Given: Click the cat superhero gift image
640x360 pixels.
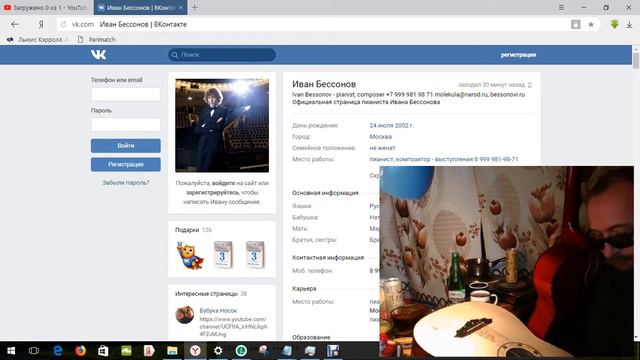Looking at the screenshot, I should (189, 256).
